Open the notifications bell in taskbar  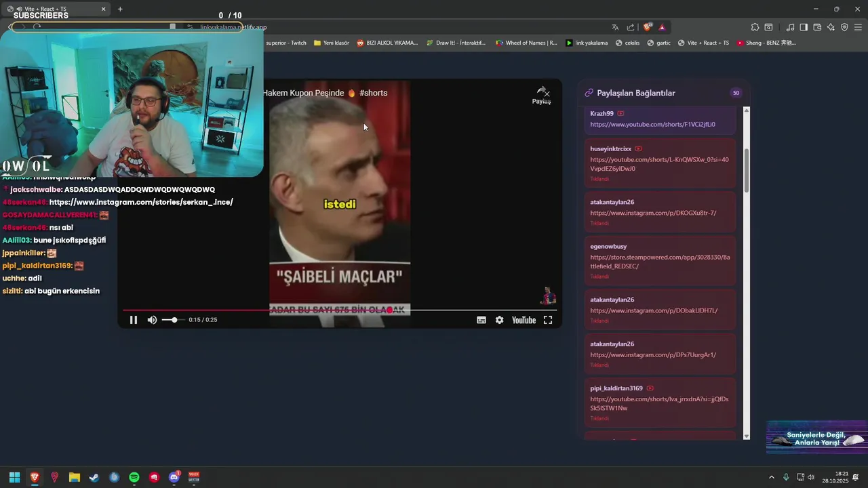(856, 477)
